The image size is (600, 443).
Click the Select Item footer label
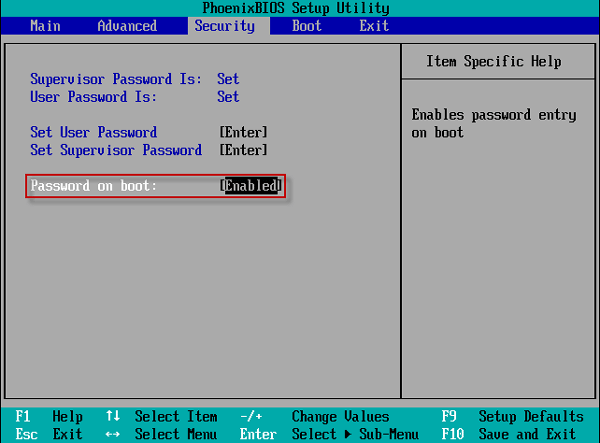click(x=176, y=416)
